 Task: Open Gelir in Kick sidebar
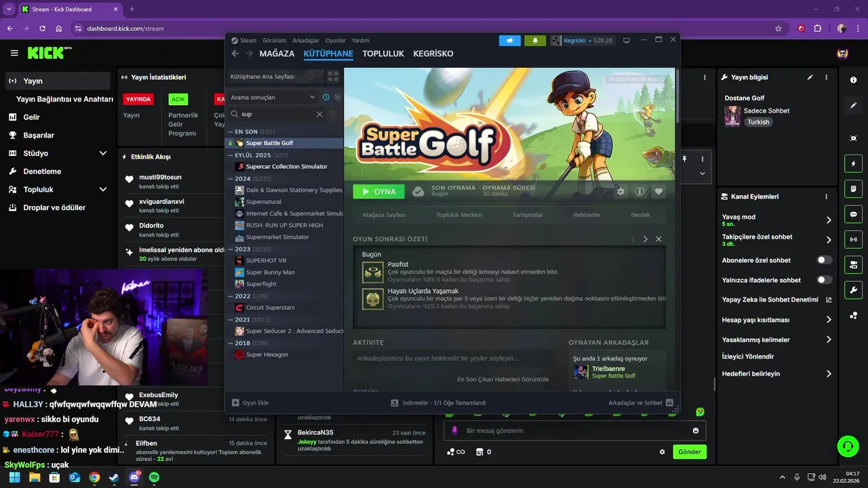point(31,117)
